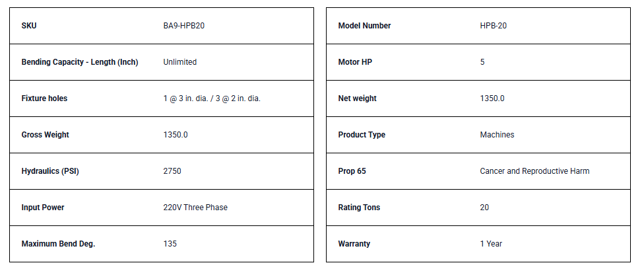644x269 pixels.
Task: Select the "Cancer and Reproductive Harm" text
Action: 534,171
